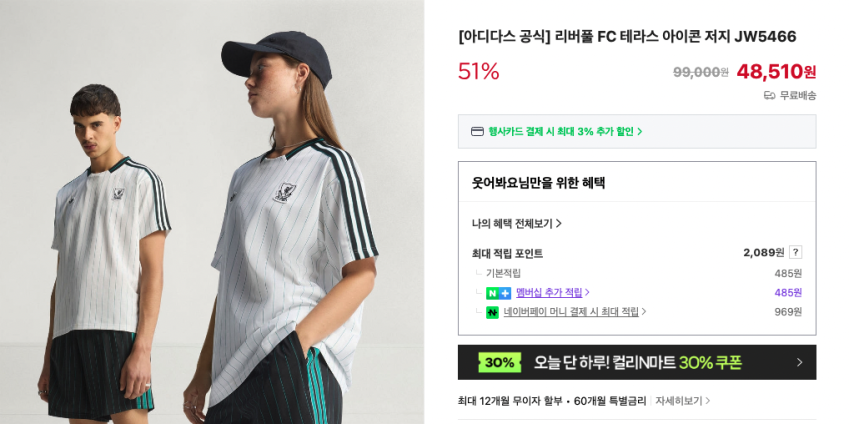Click the 최대 적립 포인트 label

click(x=507, y=253)
